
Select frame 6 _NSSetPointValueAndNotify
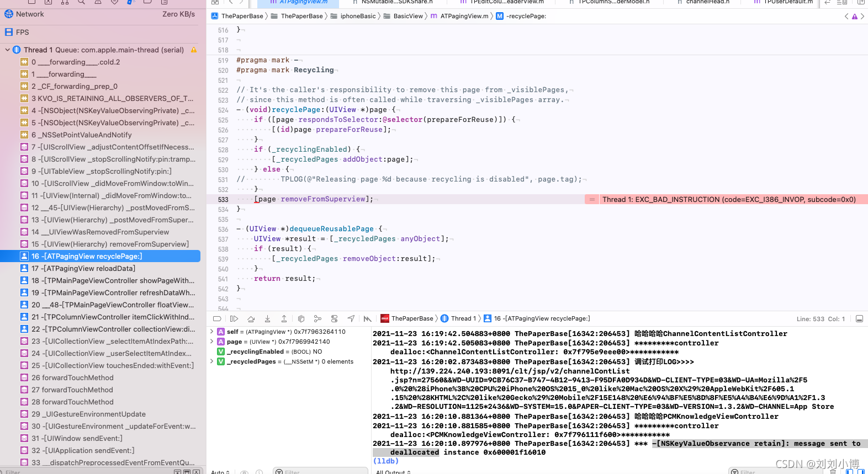pyautogui.click(x=100, y=135)
